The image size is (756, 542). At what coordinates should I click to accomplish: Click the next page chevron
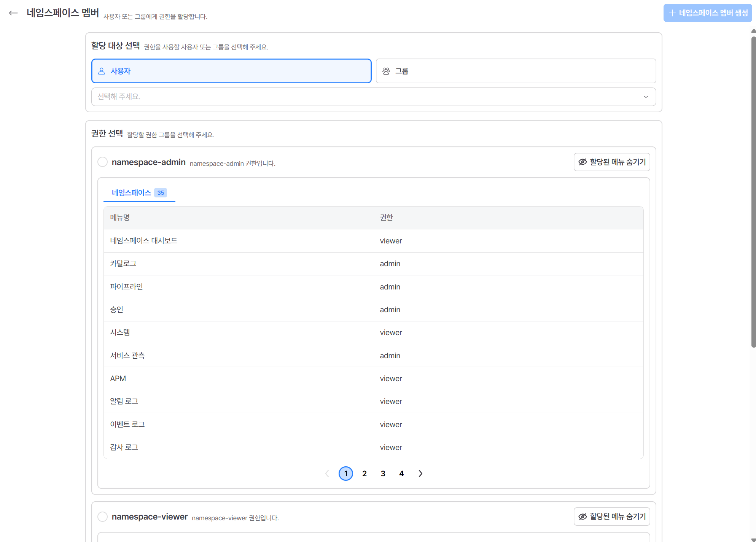pos(420,474)
